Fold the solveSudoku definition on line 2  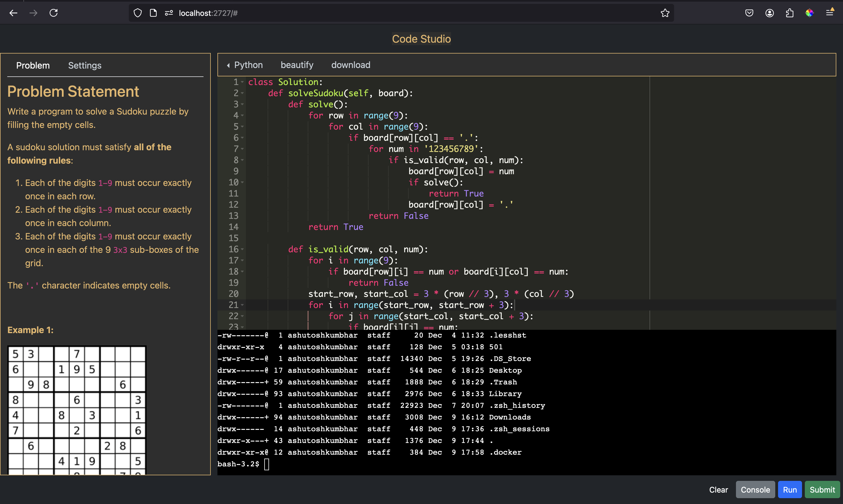(x=242, y=93)
